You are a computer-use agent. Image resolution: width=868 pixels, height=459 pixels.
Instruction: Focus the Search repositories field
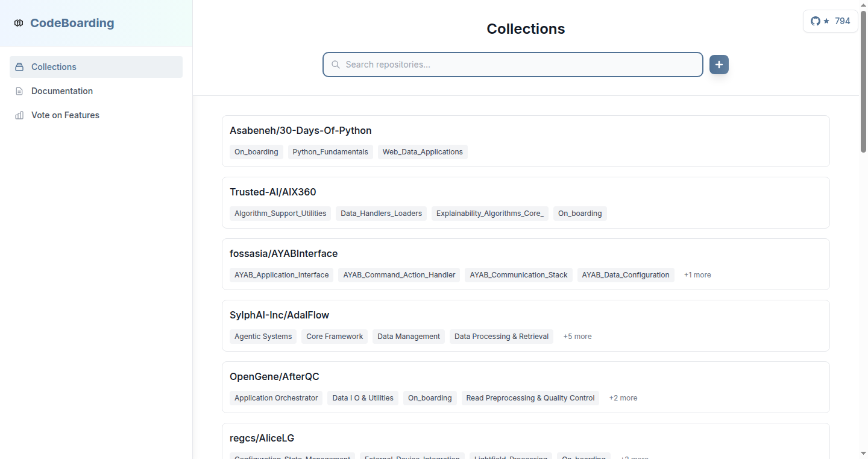click(513, 65)
